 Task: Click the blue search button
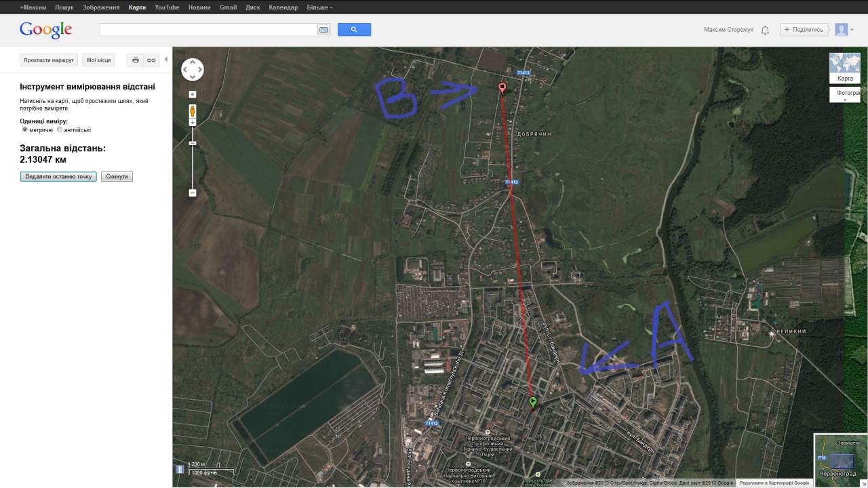[354, 30]
